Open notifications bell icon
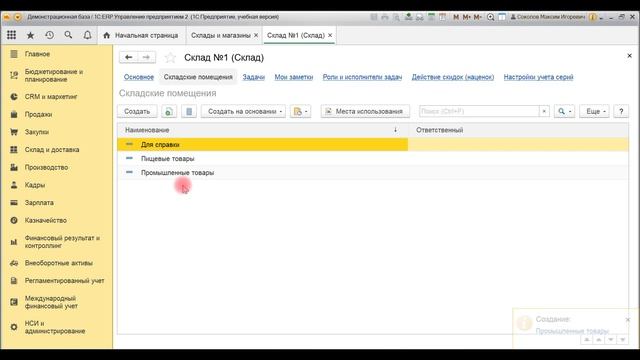 [x=87, y=35]
